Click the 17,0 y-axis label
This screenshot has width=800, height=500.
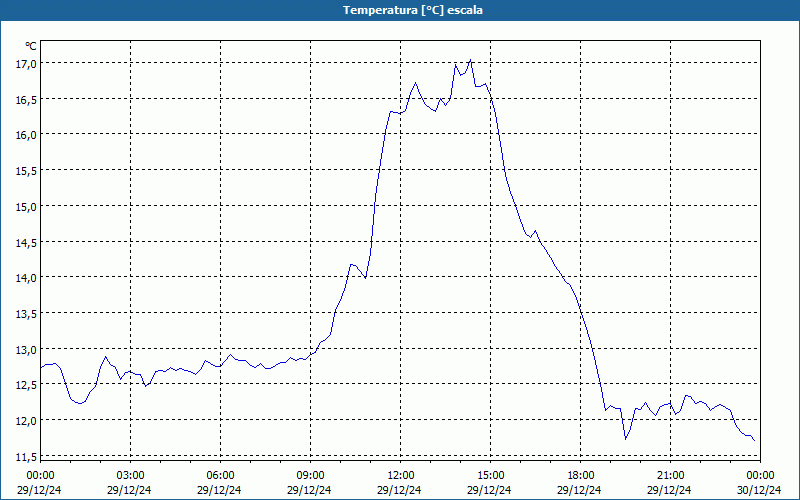click(x=26, y=64)
